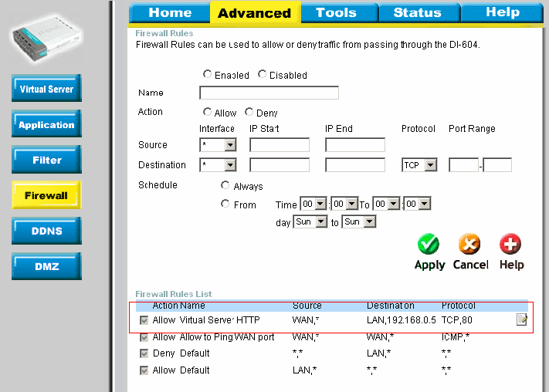Screen dimensions: 549x392
Task: Click the Name text input field
Action: click(269, 93)
